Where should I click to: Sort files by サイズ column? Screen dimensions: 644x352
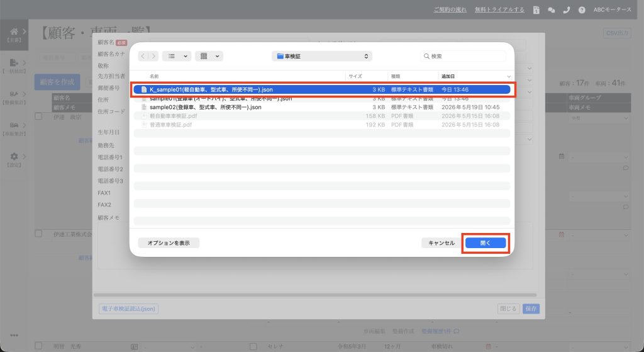click(355, 76)
